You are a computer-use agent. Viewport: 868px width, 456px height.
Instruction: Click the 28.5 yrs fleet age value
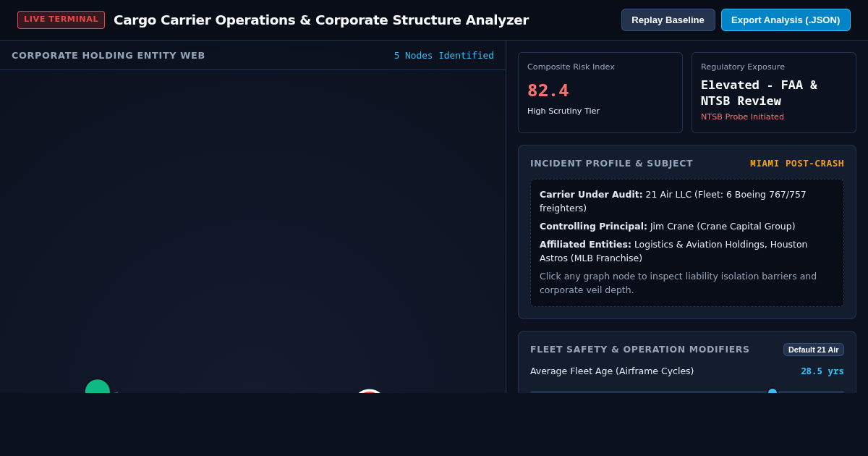click(822, 371)
